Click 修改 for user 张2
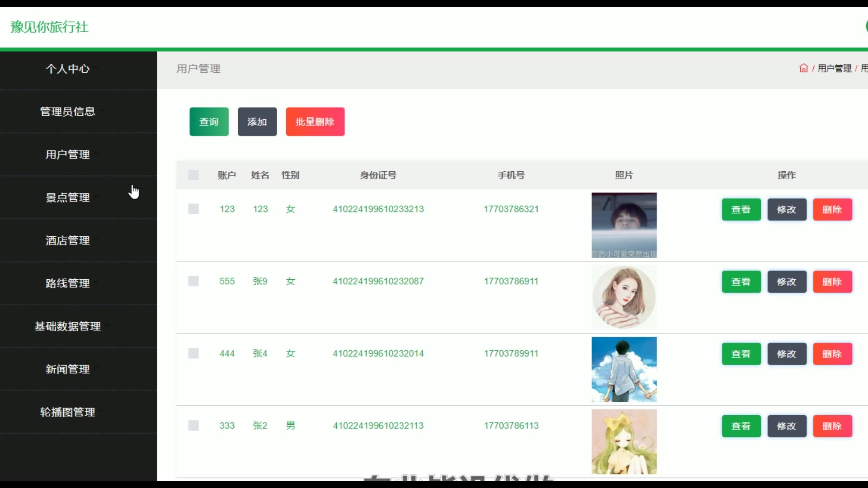 [787, 426]
